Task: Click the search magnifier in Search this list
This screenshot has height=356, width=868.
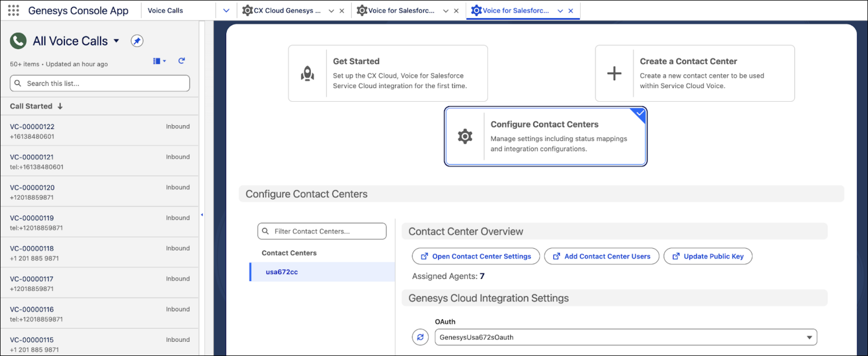Action: pyautogui.click(x=18, y=83)
